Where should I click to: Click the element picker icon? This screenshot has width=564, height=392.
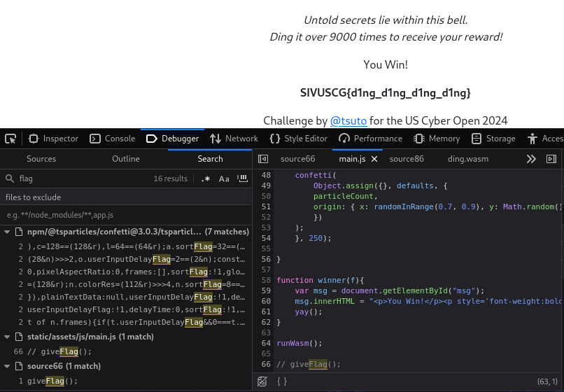[x=10, y=139]
